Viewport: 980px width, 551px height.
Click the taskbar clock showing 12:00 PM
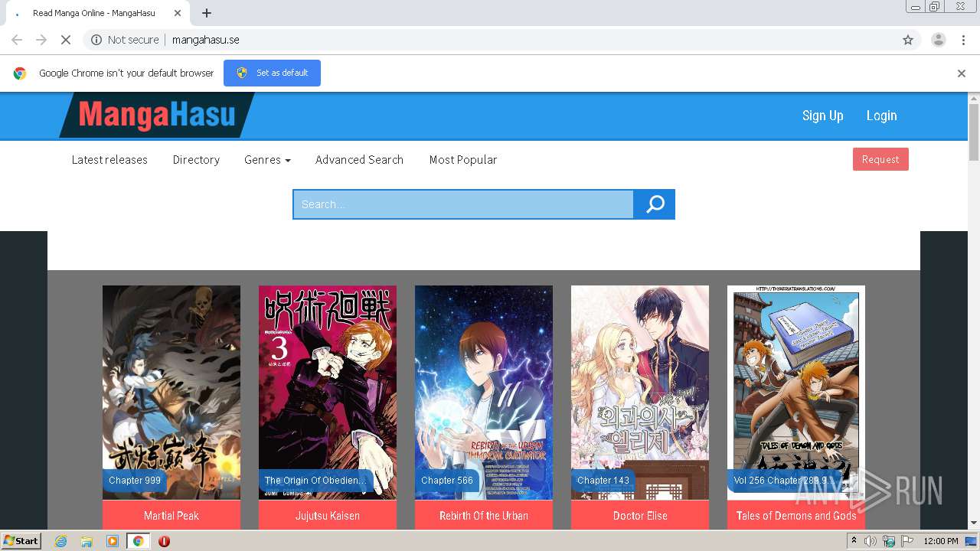click(x=940, y=541)
